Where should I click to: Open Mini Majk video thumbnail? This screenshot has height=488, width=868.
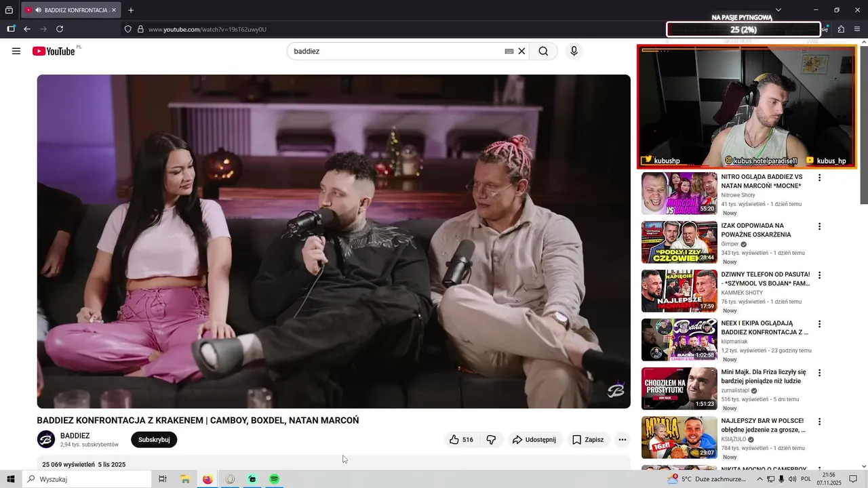[x=679, y=388]
